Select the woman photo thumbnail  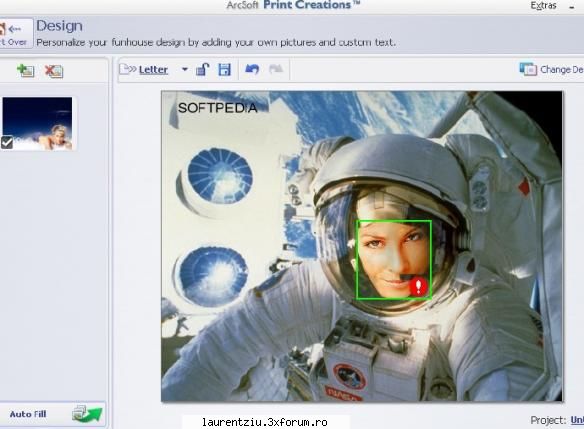[x=38, y=124]
